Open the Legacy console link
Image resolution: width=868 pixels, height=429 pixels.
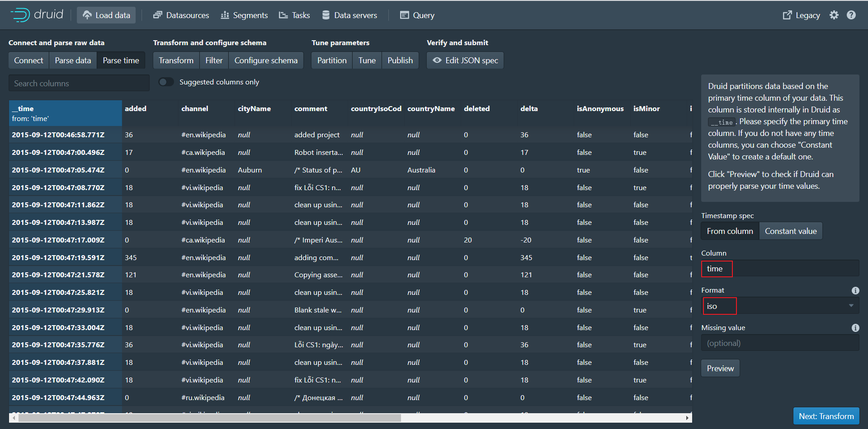pos(801,15)
